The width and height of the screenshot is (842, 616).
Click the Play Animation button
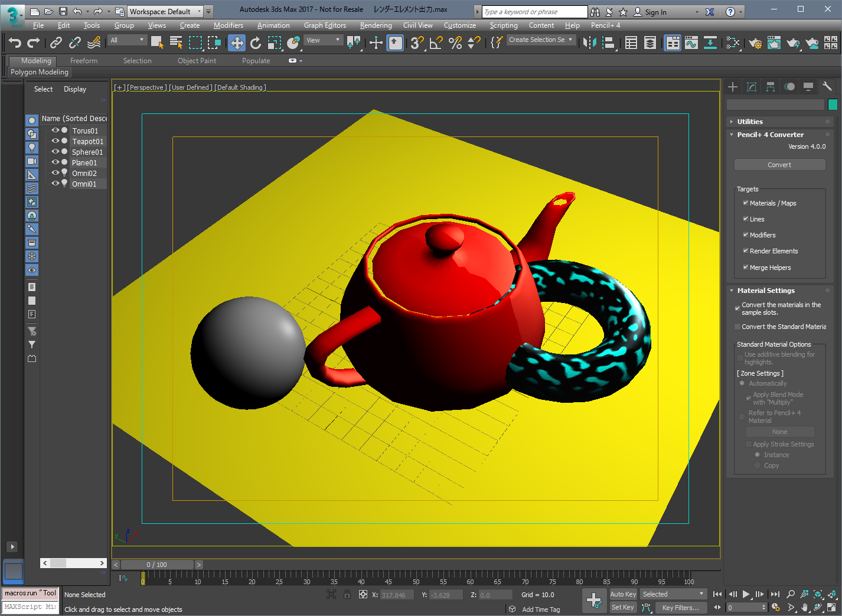click(x=746, y=594)
